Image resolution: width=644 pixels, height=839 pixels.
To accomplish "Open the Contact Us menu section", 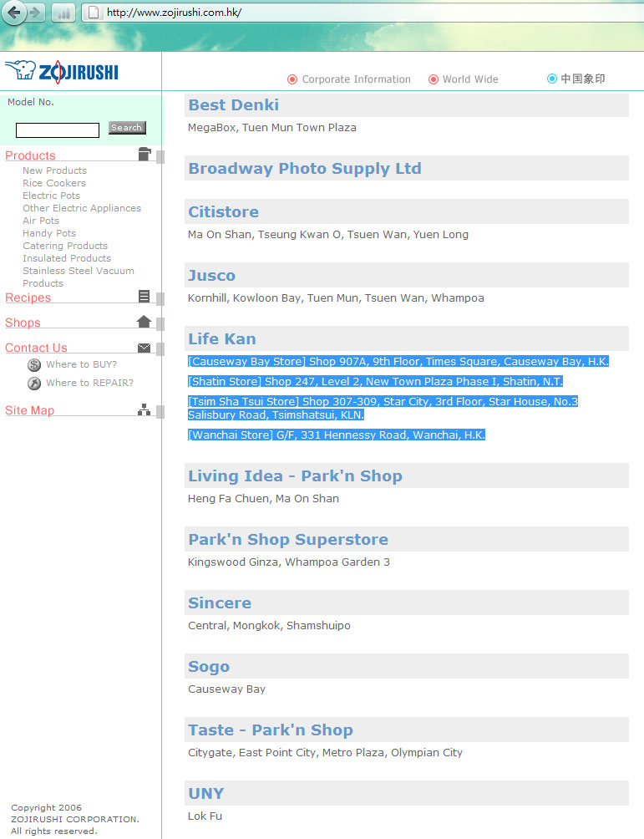I will (37, 348).
